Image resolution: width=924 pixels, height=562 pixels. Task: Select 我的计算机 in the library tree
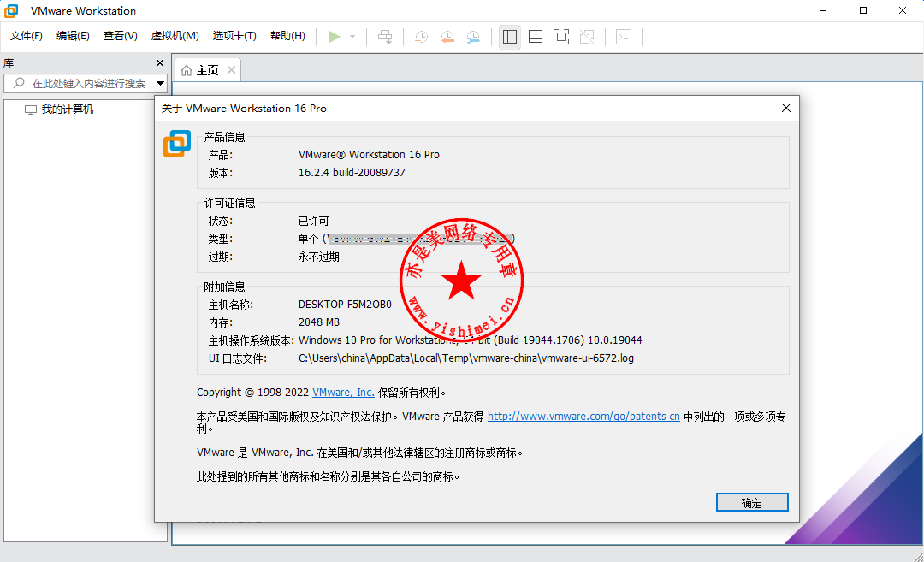[x=68, y=109]
